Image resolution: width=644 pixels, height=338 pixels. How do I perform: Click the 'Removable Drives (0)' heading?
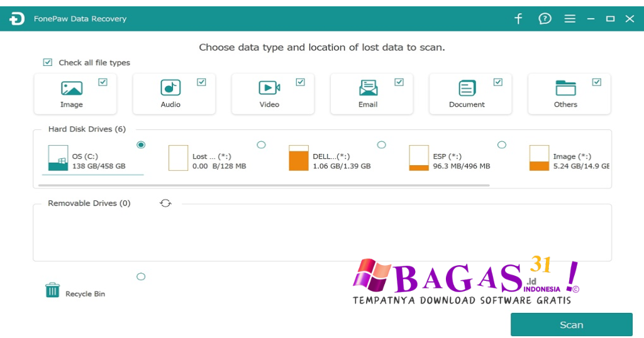click(x=89, y=204)
